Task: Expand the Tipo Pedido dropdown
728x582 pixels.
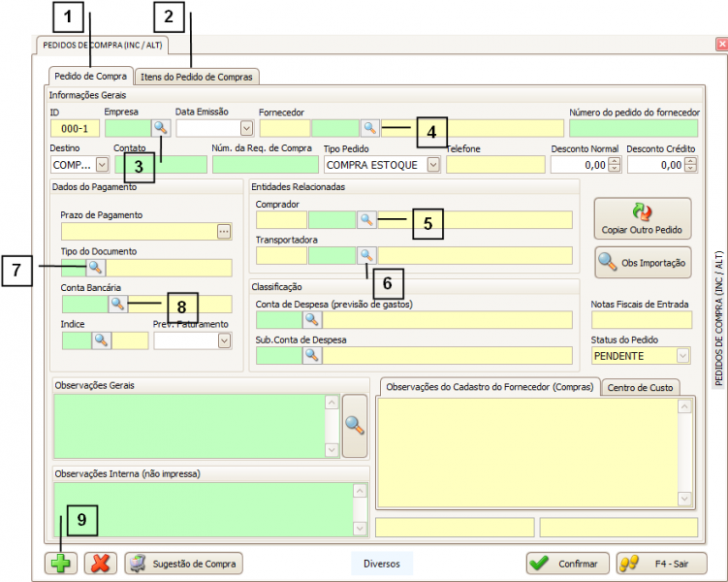Action: coord(432,165)
